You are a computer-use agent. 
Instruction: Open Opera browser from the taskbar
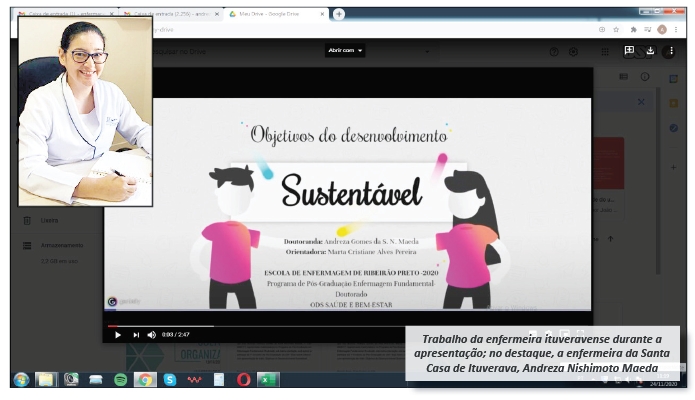coord(243,380)
